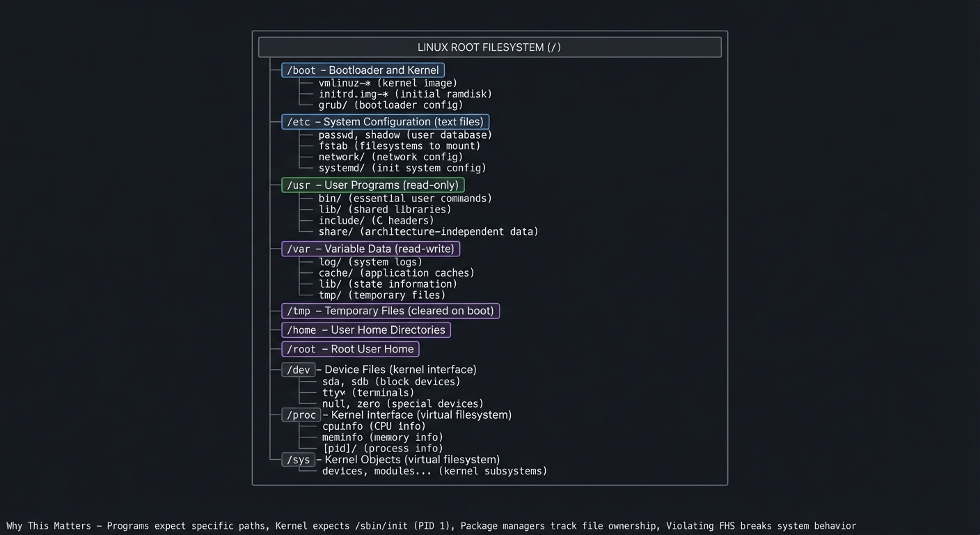Click the /var Variable Data node
This screenshot has width=980, height=535.
[371, 249]
